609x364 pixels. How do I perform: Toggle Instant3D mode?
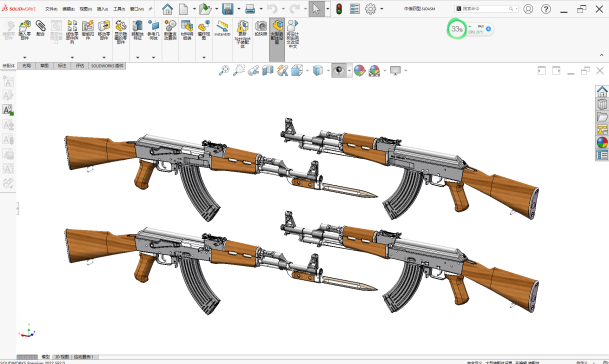click(x=223, y=28)
